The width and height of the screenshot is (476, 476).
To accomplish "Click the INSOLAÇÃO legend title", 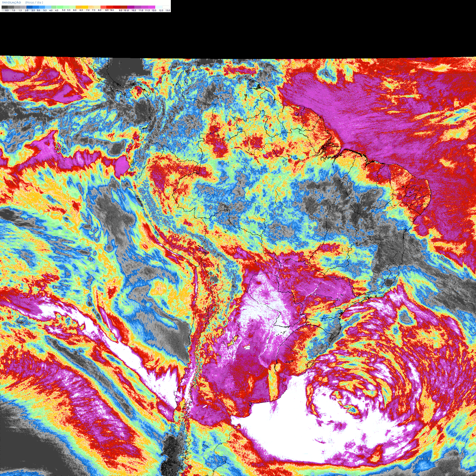I will 12,2.
